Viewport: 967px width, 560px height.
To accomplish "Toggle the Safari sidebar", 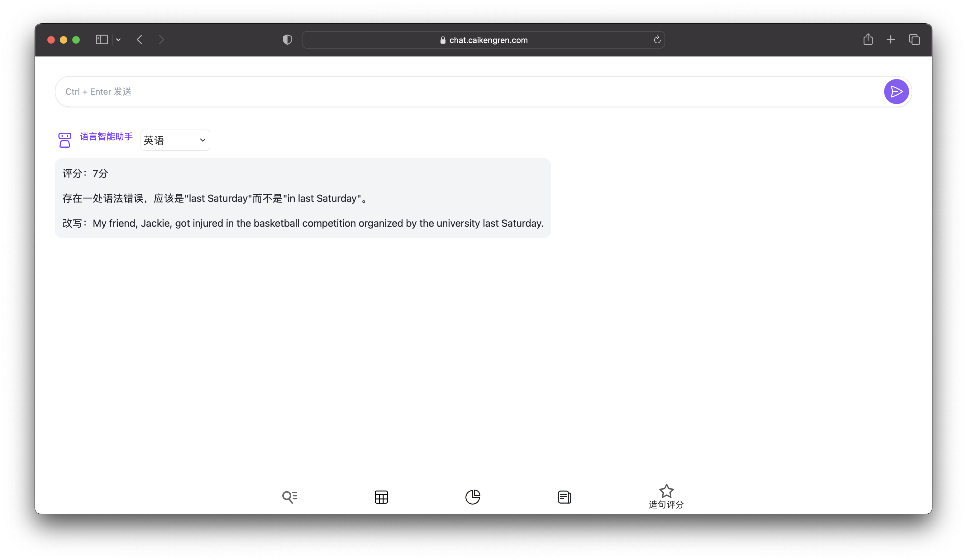I will click(102, 40).
